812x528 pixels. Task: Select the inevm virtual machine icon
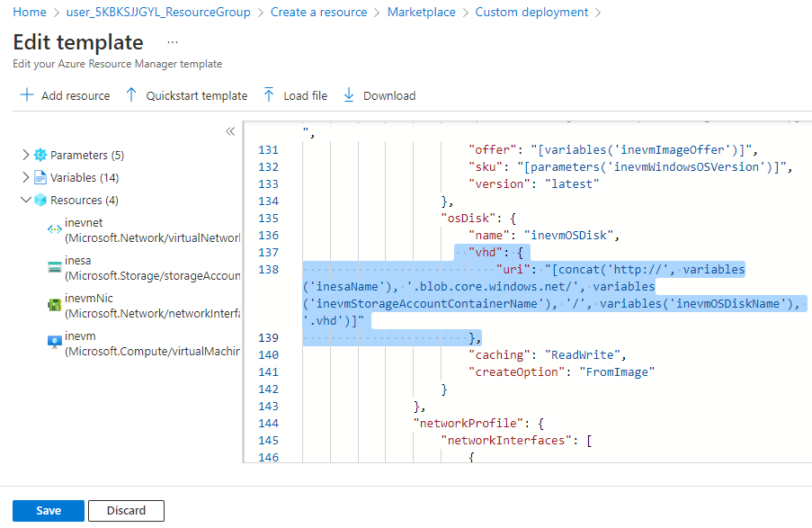pos(54,342)
